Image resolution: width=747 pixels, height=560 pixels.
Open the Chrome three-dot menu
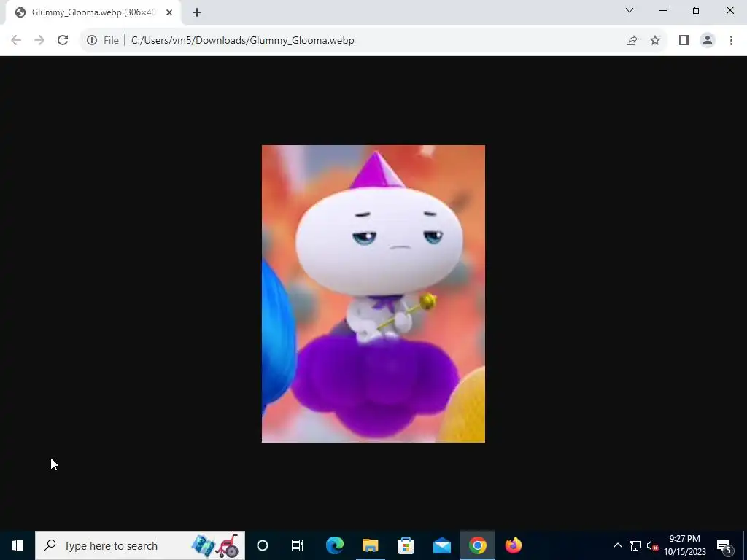coord(731,41)
